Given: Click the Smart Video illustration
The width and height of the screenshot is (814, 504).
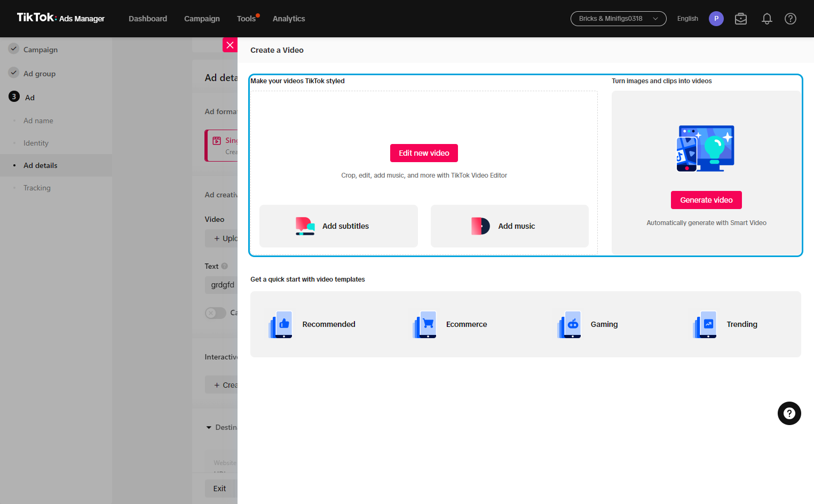Looking at the screenshot, I should click(706, 148).
